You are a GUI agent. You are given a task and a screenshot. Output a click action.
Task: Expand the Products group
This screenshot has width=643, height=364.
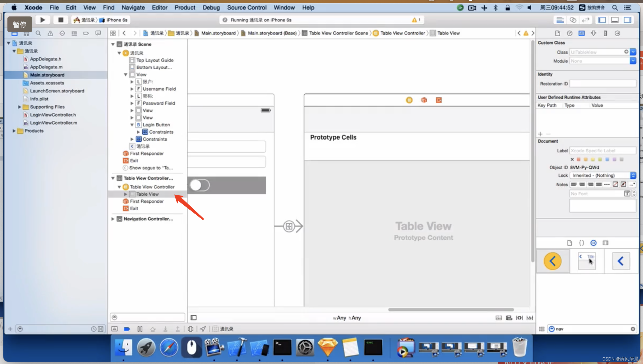[14, 131]
